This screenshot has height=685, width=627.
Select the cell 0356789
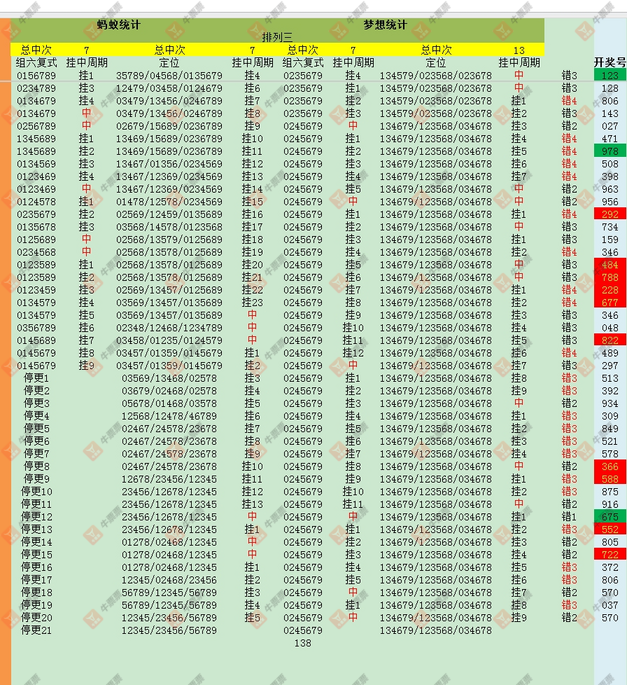point(36,328)
